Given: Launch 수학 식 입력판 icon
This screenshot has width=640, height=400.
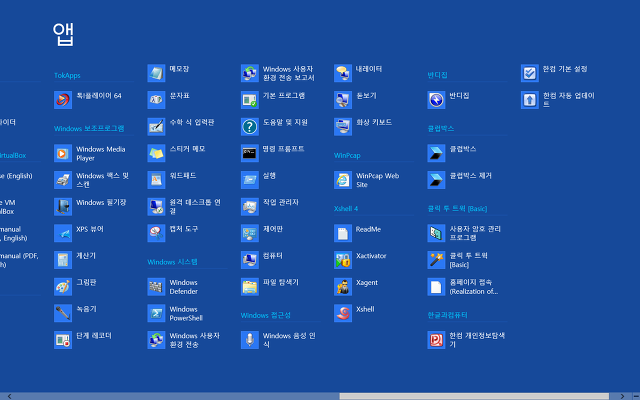Looking at the screenshot, I should (156, 127).
